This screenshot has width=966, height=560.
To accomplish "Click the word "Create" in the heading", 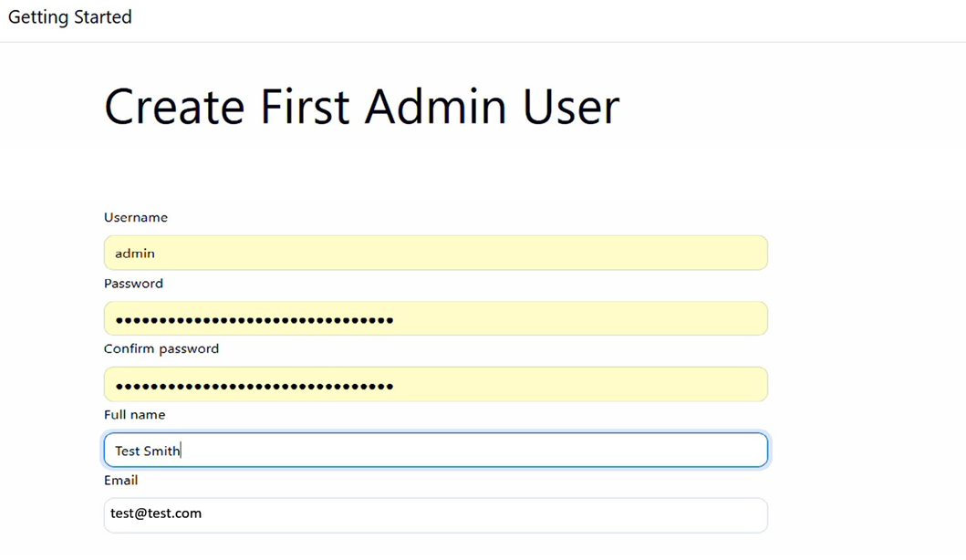I will coord(174,108).
